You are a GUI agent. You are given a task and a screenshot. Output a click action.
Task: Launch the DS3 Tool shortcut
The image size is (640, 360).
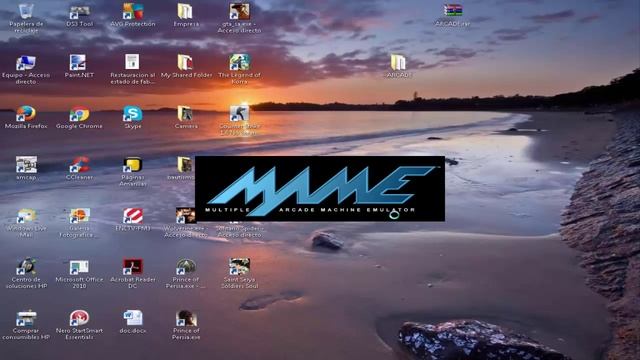(79, 11)
